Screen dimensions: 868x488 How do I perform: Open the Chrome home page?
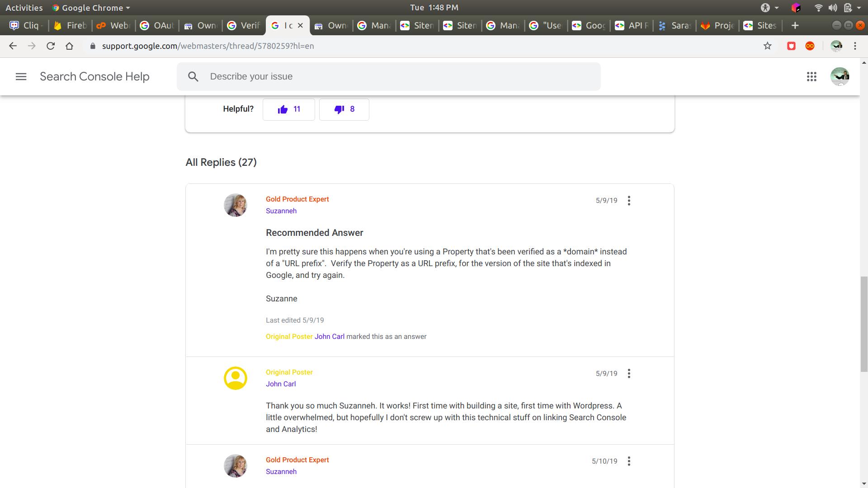[69, 46]
